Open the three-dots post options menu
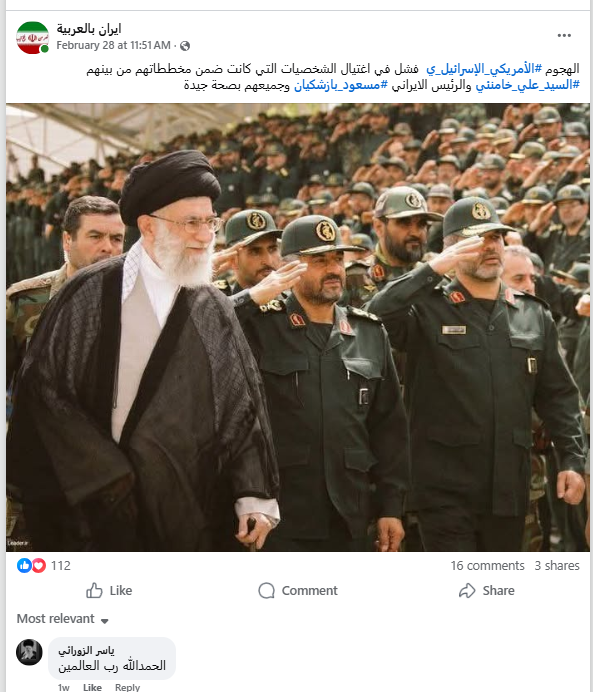The height and width of the screenshot is (692, 593). click(x=564, y=35)
